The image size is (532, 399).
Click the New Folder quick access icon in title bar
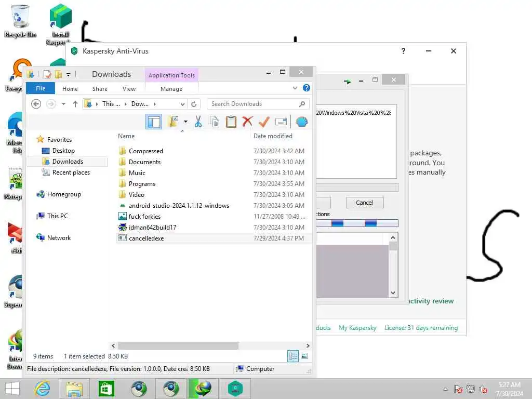[x=58, y=74]
